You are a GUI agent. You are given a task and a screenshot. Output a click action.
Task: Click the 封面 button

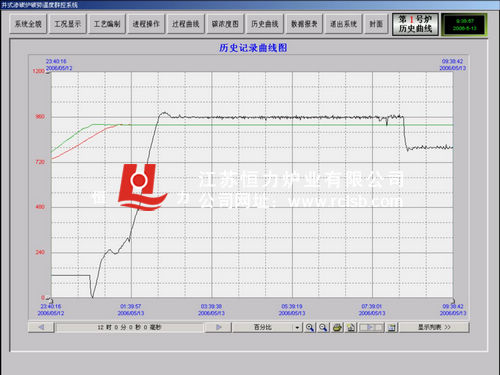[376, 24]
